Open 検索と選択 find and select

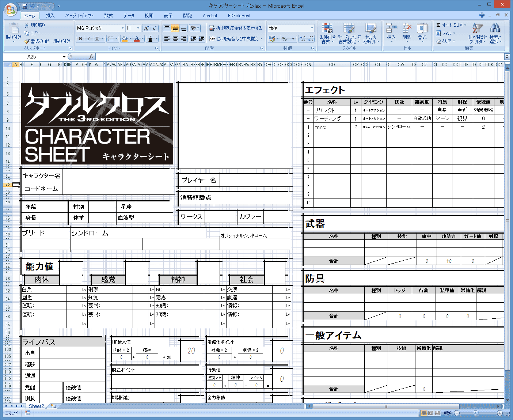[x=495, y=33]
